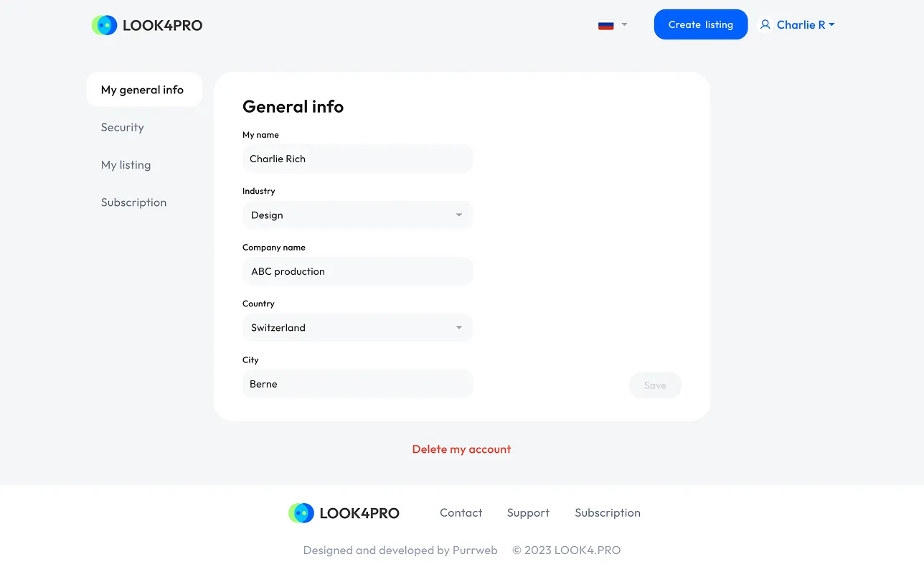924x577 pixels.
Task: Select the My general info tab
Action: click(143, 90)
